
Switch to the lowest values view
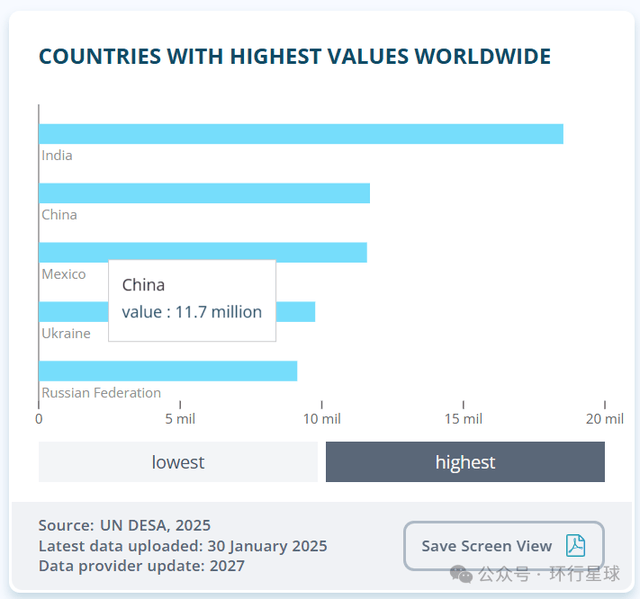[178, 462]
